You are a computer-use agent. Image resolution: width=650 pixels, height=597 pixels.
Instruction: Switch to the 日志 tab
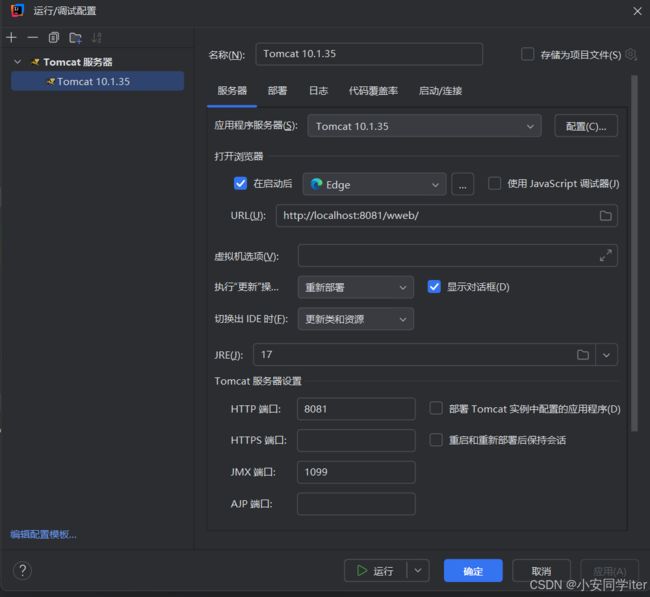pyautogui.click(x=318, y=91)
